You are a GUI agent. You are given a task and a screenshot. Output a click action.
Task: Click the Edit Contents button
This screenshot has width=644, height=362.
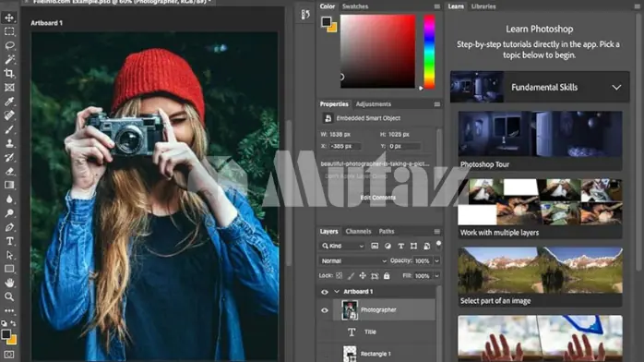(x=378, y=198)
